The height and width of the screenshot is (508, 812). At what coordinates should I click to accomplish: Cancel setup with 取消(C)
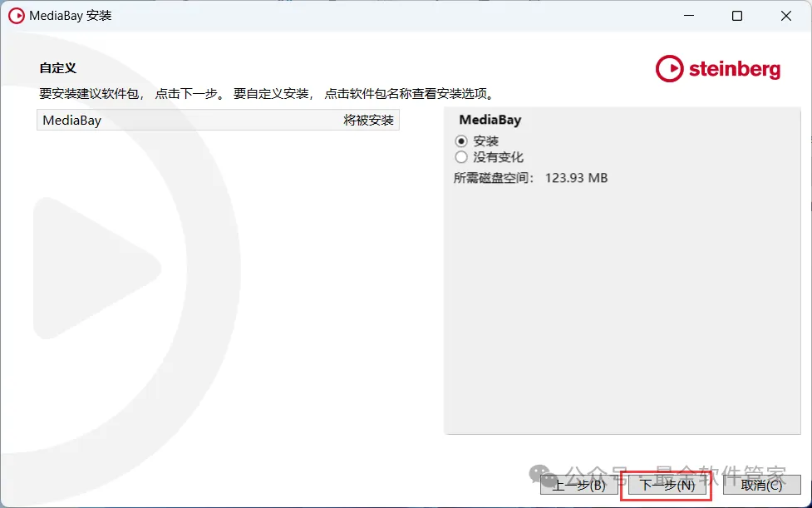762,486
